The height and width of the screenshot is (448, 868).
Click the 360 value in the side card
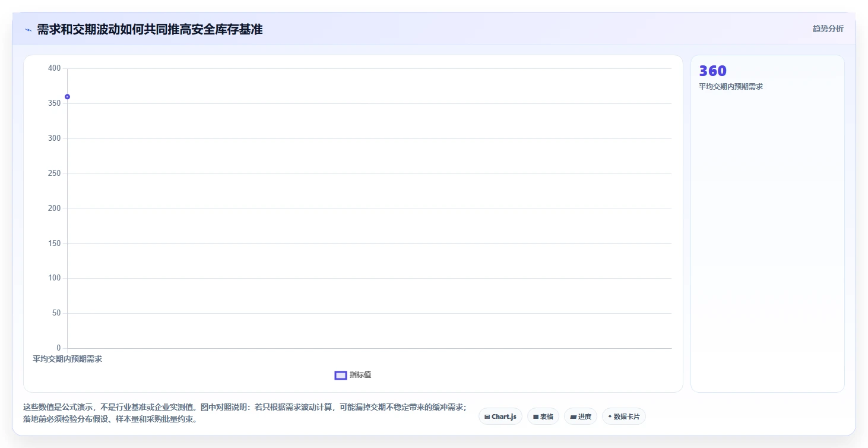(x=713, y=71)
